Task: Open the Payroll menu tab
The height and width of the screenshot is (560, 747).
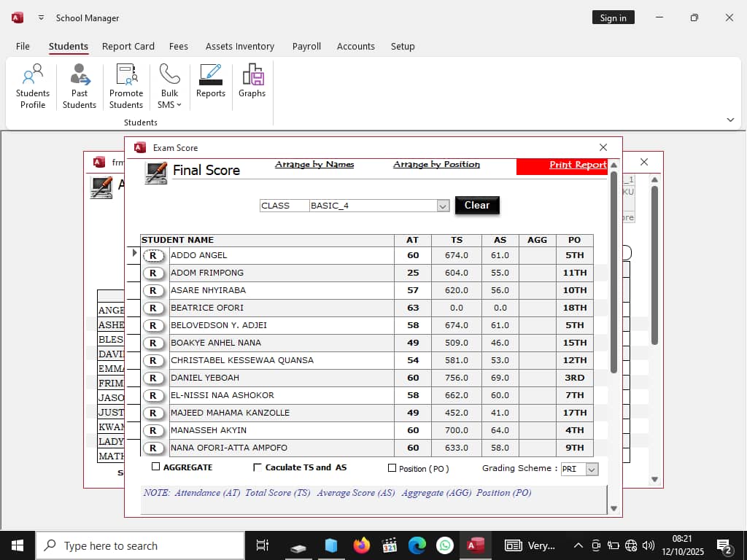Action: point(306,46)
